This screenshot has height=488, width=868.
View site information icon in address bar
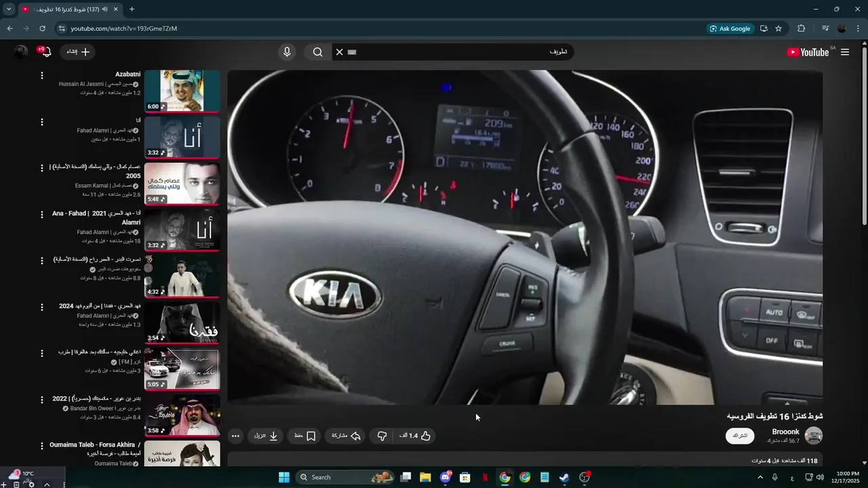tap(62, 28)
